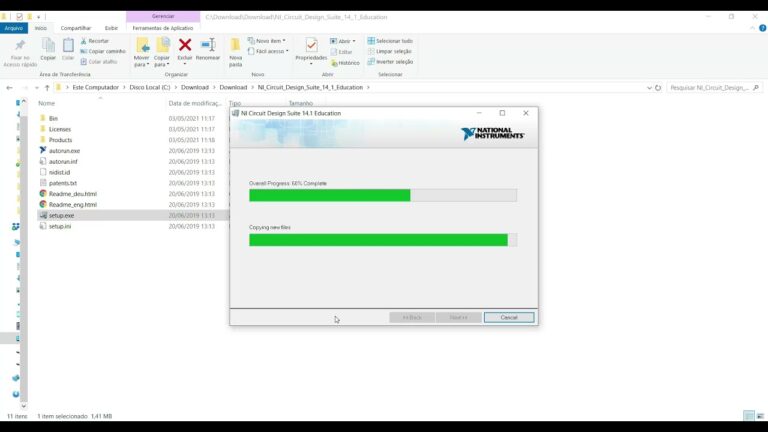Choose Colar atalho in the ribbon
This screenshot has height=432, width=768.
point(98,62)
